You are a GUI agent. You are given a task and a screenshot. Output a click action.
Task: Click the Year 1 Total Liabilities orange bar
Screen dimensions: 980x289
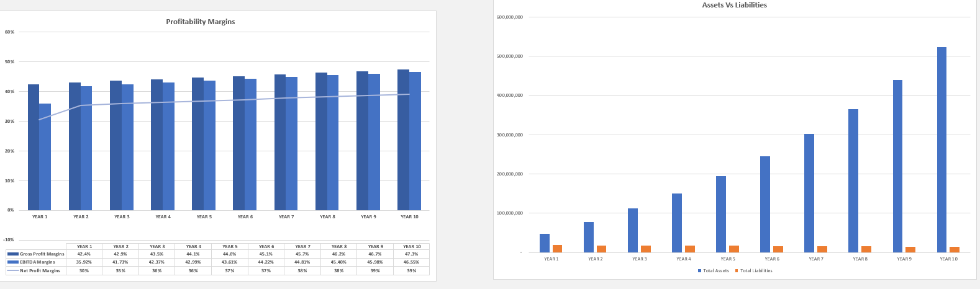coord(557,249)
